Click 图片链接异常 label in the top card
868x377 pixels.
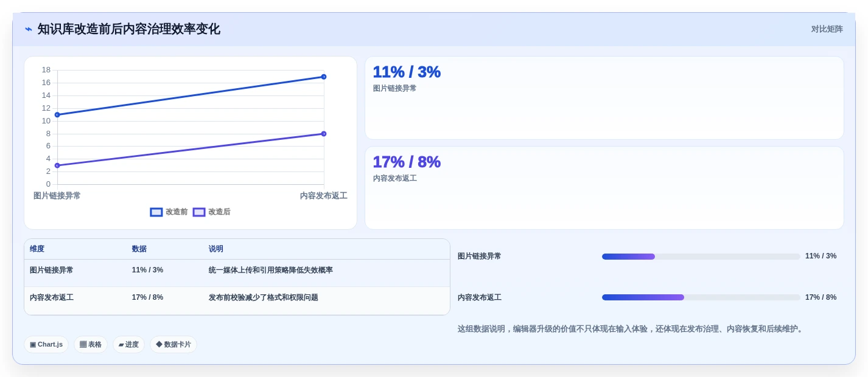(395, 88)
